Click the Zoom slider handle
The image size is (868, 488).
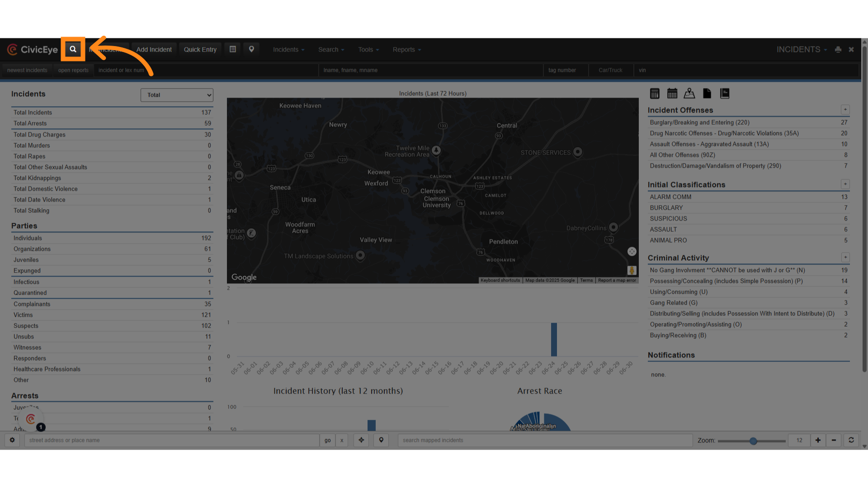point(753,441)
